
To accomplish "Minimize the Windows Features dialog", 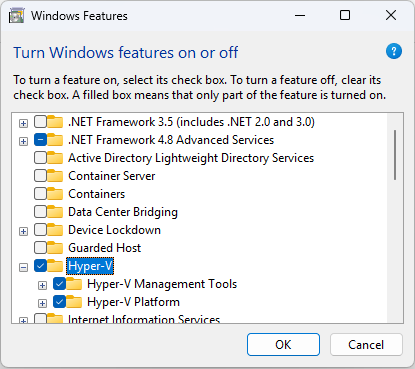I will [300, 15].
